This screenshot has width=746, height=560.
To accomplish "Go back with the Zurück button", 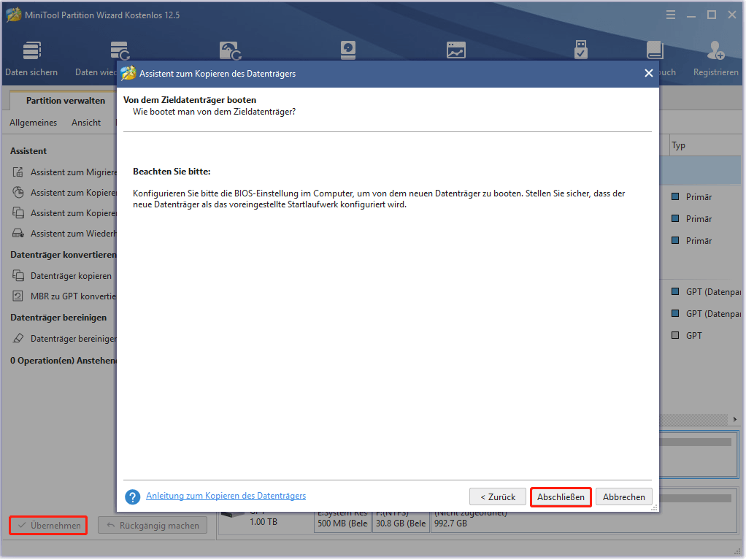I will point(497,496).
